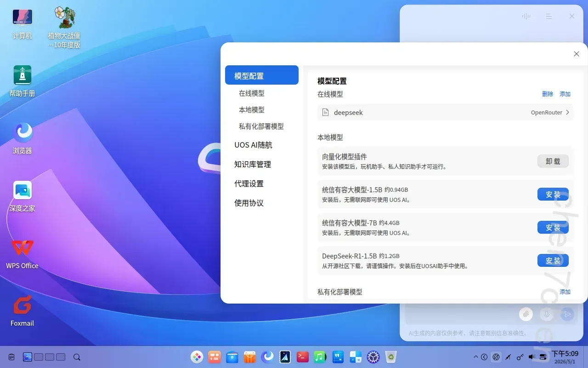
Task: Go to 在线模型 section in sidebar
Action: (x=252, y=93)
